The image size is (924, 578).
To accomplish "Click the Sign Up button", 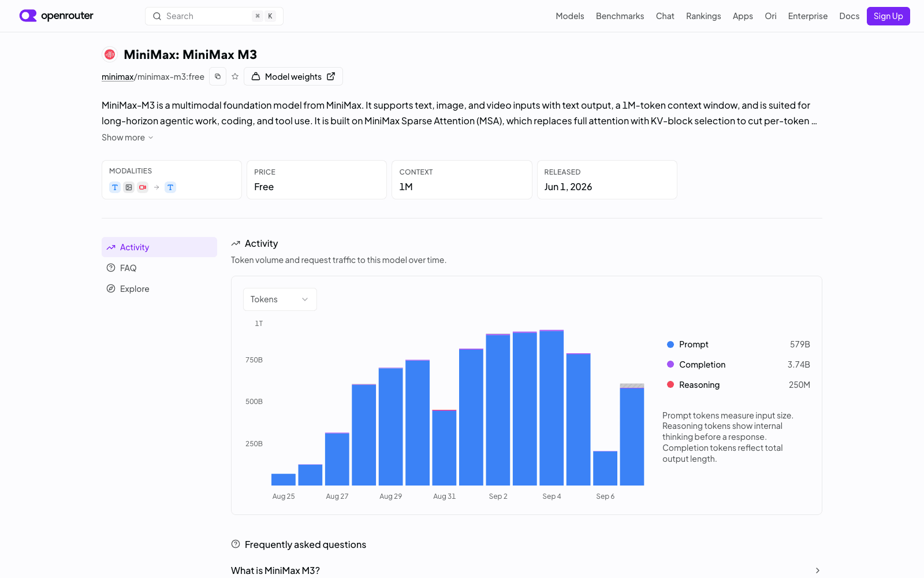I will coord(888,16).
